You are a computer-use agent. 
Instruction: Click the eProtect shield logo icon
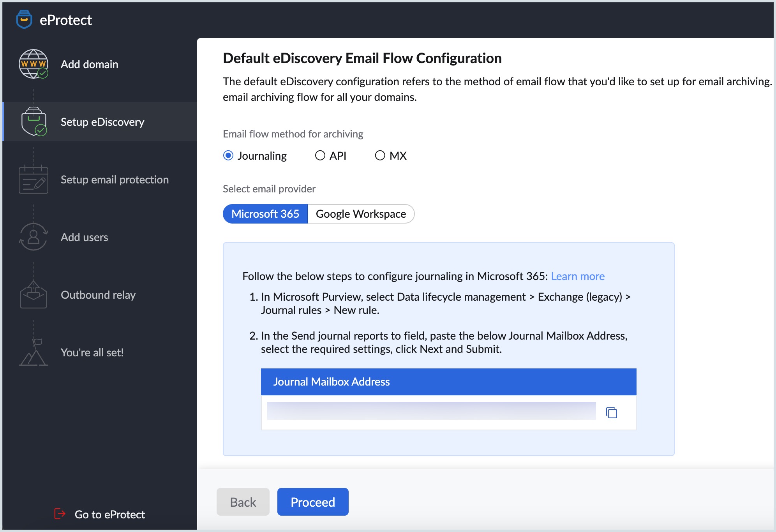click(24, 19)
